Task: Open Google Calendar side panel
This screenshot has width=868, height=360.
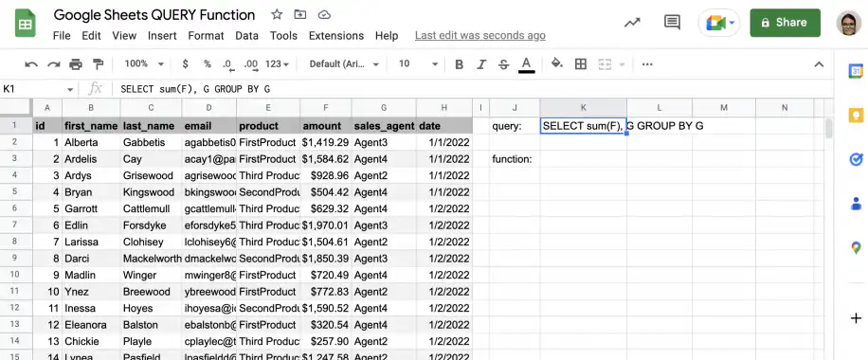Action: coord(856,71)
